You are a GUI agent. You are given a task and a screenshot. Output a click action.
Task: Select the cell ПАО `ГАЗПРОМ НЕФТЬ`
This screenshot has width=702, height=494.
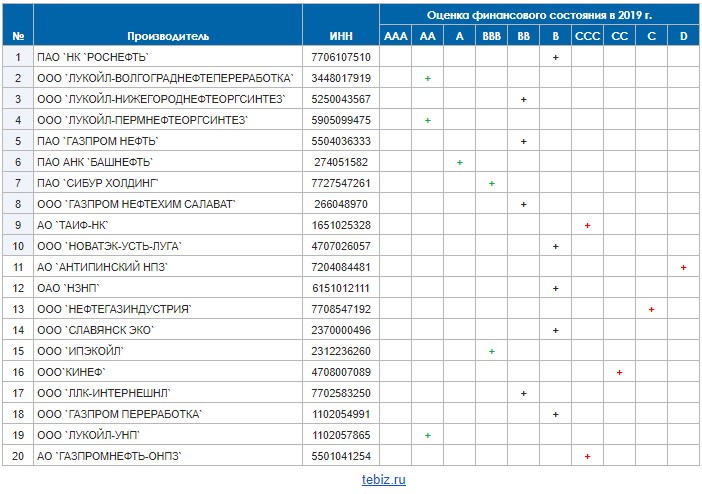[x=168, y=141]
